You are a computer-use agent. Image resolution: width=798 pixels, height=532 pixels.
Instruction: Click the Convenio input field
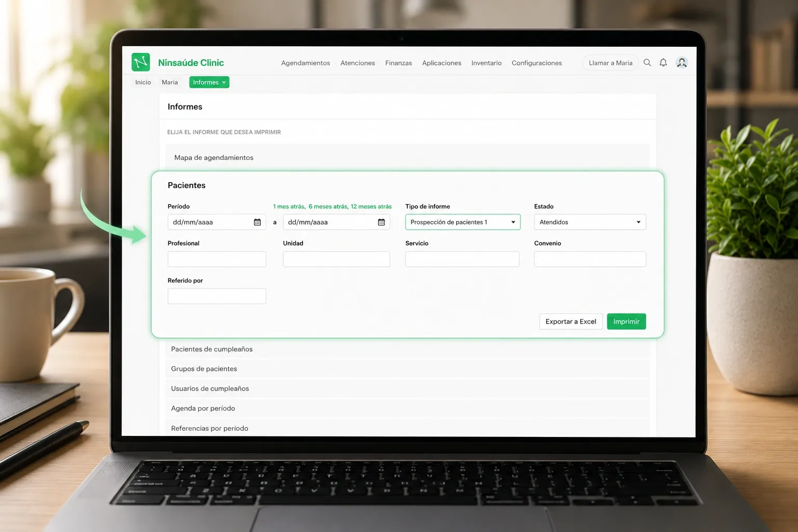coord(590,259)
